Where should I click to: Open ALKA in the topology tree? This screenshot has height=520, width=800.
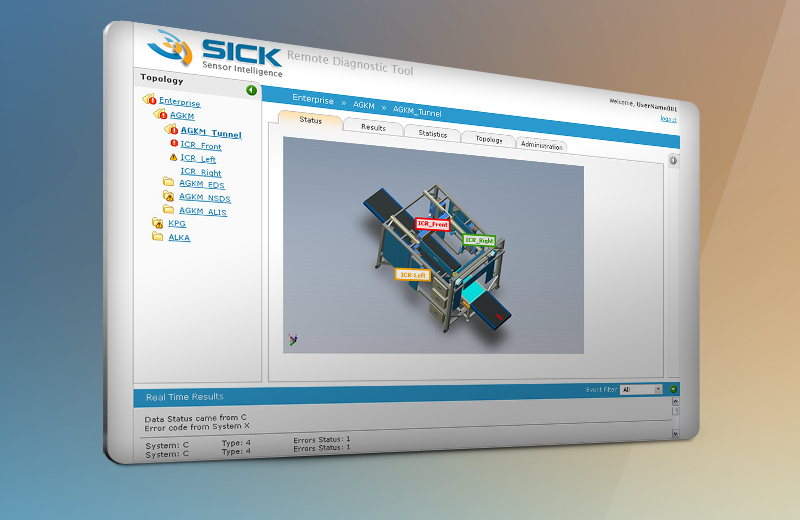[x=179, y=237]
